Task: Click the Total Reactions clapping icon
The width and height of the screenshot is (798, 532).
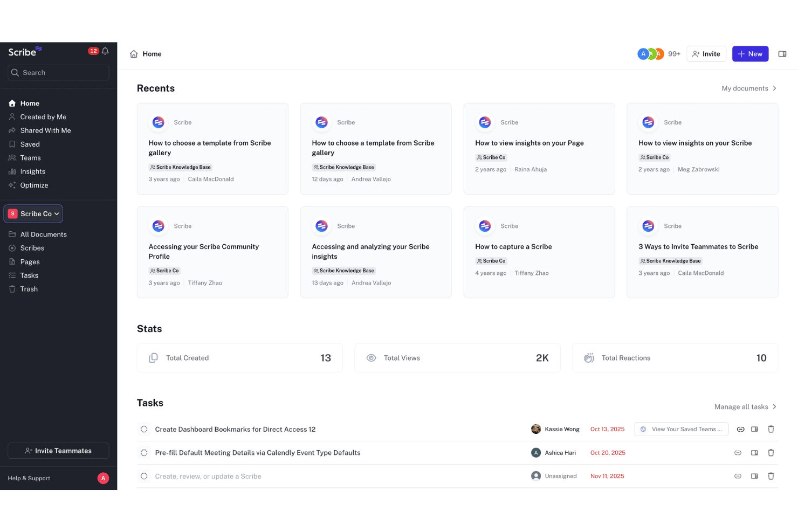Action: coord(589,358)
